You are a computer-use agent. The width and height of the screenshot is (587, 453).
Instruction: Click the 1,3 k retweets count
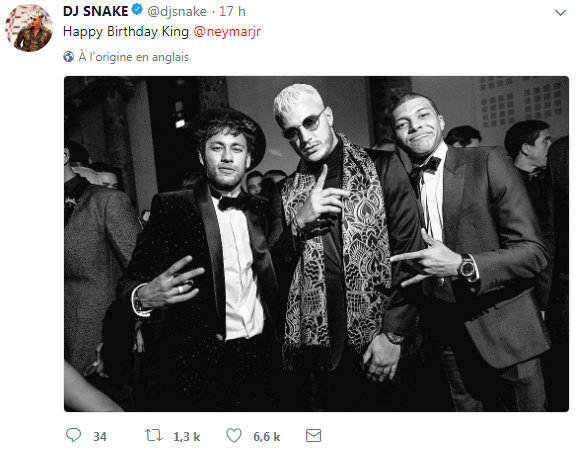pos(187,437)
